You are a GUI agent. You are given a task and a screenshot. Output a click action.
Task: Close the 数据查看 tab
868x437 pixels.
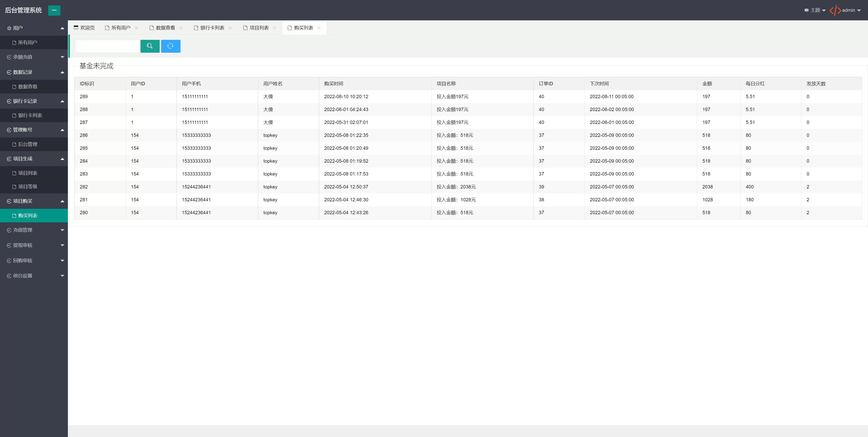pyautogui.click(x=181, y=28)
